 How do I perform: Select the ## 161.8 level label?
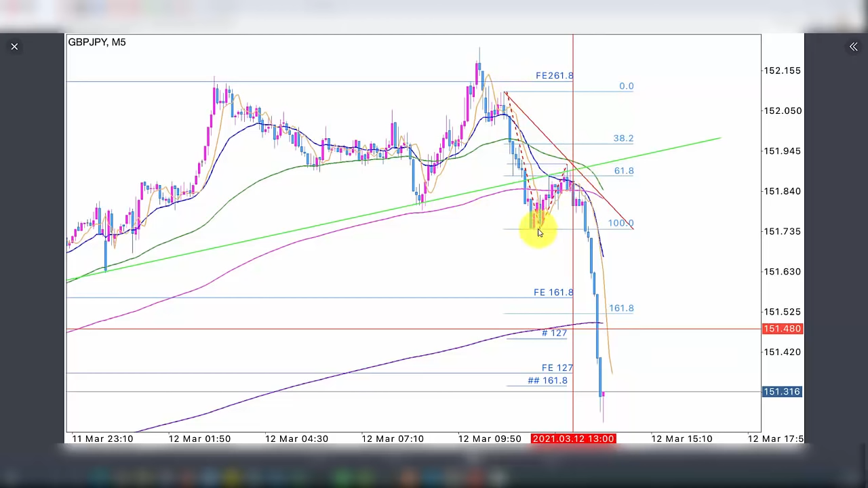pyautogui.click(x=547, y=380)
